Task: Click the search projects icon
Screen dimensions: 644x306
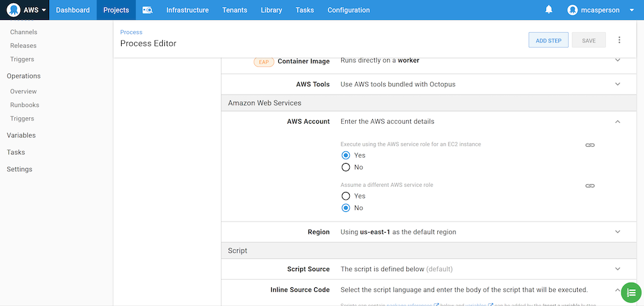Action: [x=147, y=10]
